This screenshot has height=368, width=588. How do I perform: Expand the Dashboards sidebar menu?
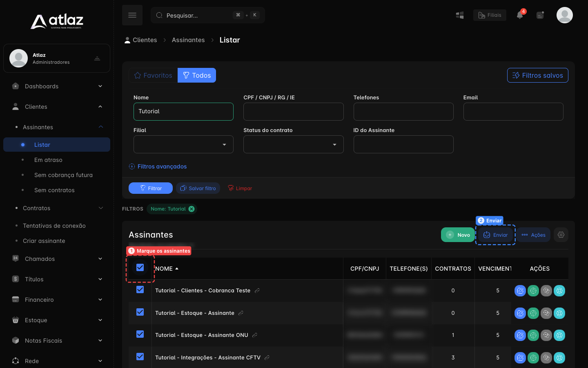pyautogui.click(x=57, y=86)
